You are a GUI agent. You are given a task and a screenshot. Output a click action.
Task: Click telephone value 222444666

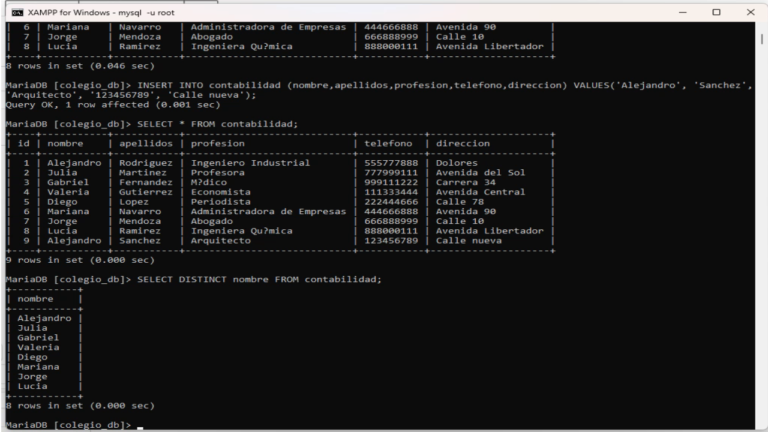(391, 202)
